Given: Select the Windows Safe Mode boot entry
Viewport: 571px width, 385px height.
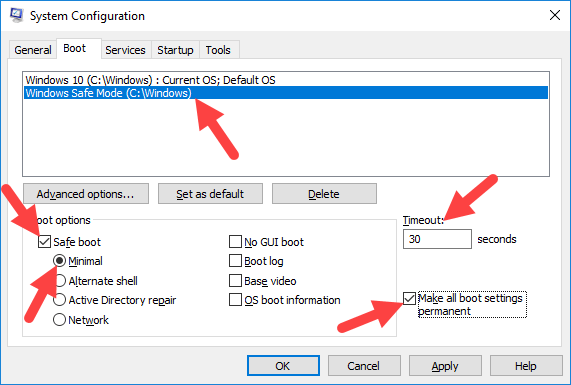Looking at the screenshot, I should [x=286, y=93].
